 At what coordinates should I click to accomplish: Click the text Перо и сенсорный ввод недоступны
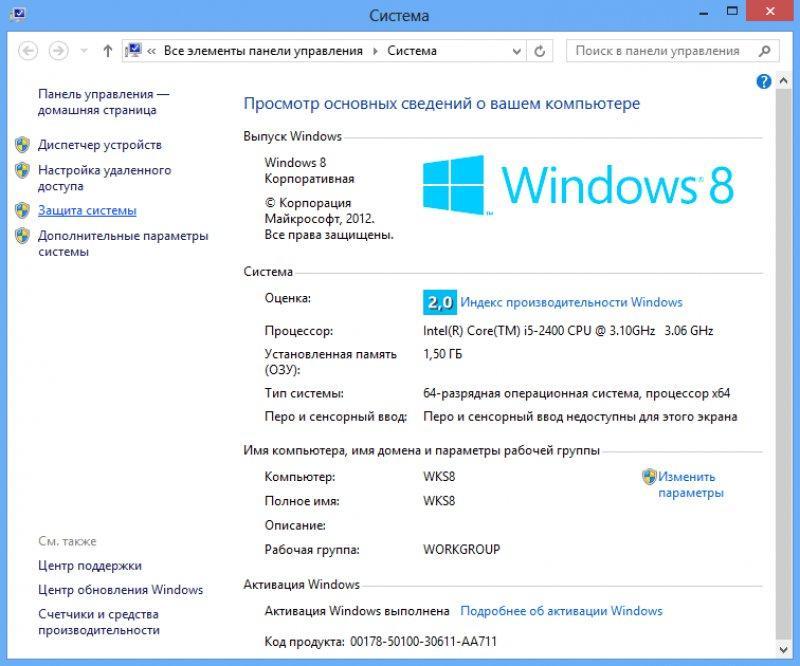(580, 417)
